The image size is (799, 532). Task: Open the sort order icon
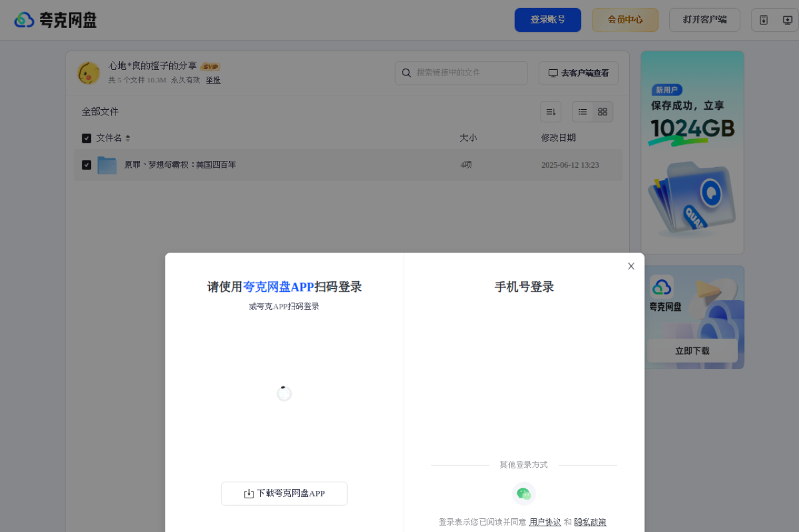pos(550,112)
